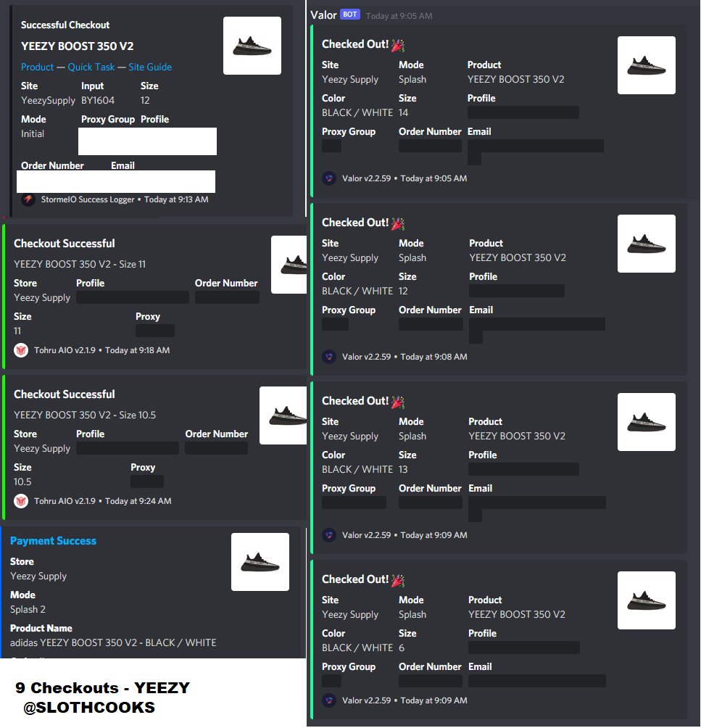Viewport: 701px width, 728px height.
Task: Open shoe thumbnail in Valor size 14 embed
Action: click(646, 65)
